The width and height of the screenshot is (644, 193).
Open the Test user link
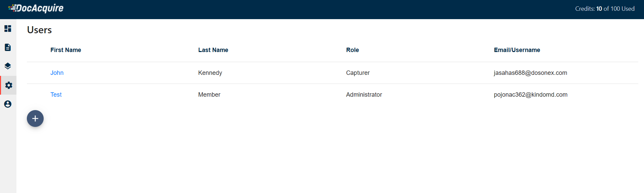(x=56, y=95)
